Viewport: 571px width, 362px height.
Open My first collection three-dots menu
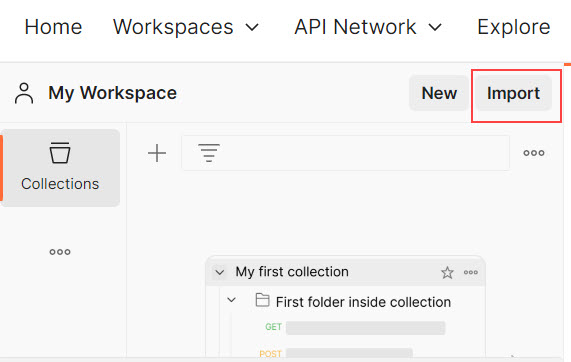pyautogui.click(x=471, y=272)
